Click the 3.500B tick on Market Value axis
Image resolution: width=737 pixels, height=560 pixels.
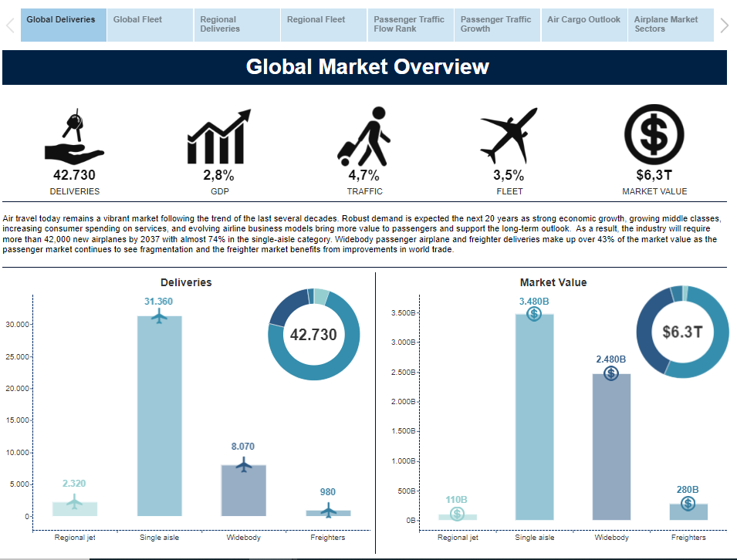coord(404,312)
